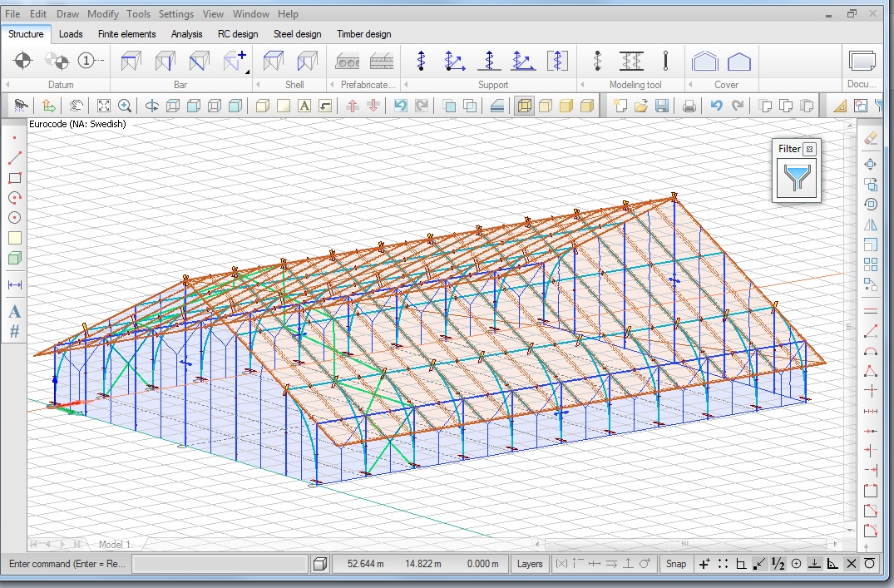The height and width of the screenshot is (588, 894).
Task: Open the Modify menu
Action: point(102,13)
